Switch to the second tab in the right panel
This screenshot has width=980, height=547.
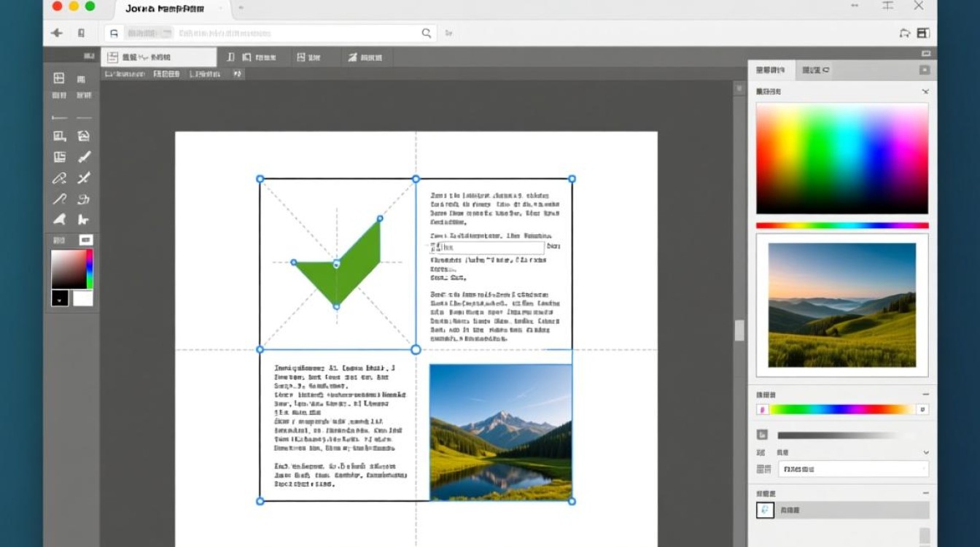pyautogui.click(x=815, y=70)
